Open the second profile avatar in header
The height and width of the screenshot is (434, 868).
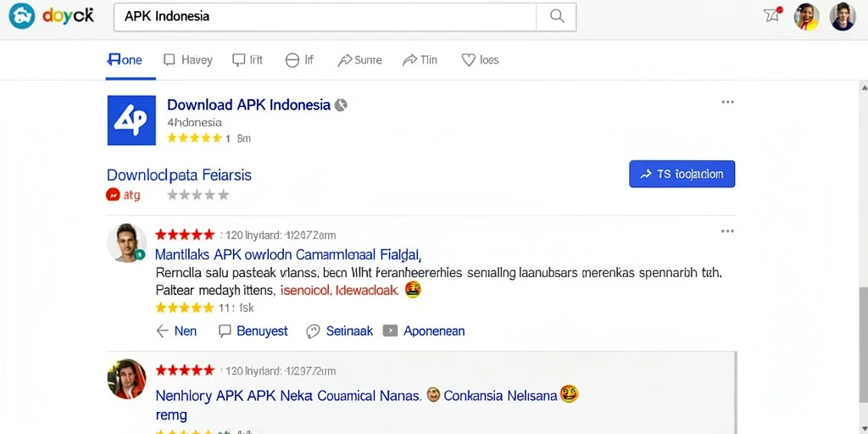(x=843, y=17)
